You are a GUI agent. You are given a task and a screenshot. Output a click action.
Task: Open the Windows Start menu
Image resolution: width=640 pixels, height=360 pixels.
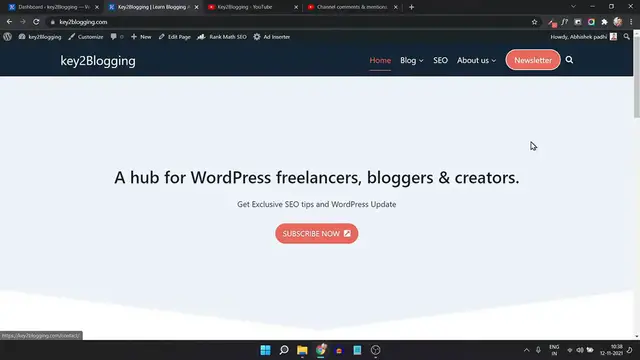coord(265,350)
